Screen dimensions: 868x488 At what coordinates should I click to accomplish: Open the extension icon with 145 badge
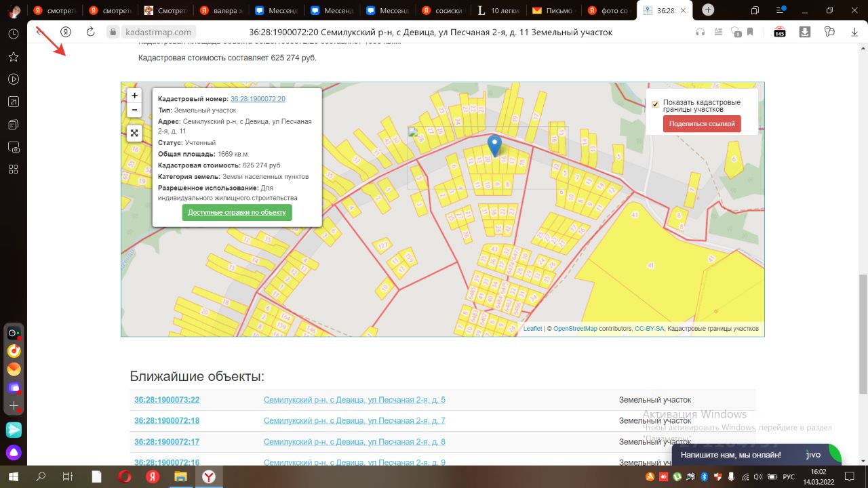(779, 31)
